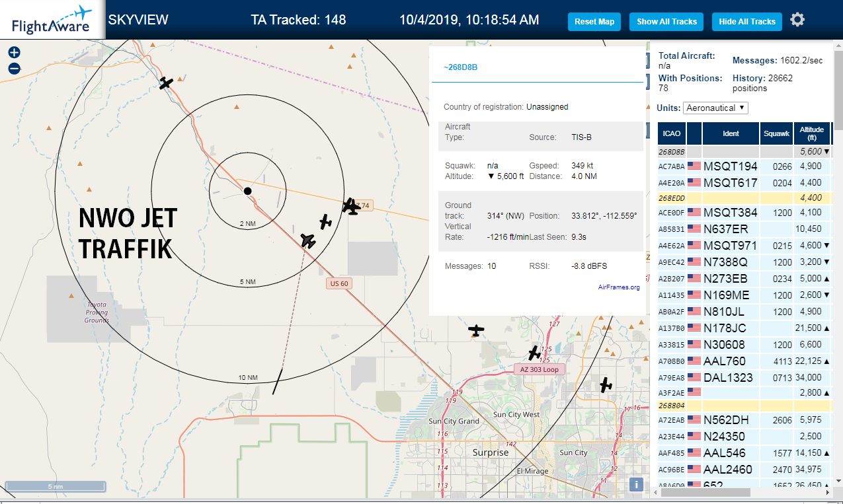Image resolution: width=843 pixels, height=504 pixels.
Task: Select the N273EB aircraft row
Action: 744,278
